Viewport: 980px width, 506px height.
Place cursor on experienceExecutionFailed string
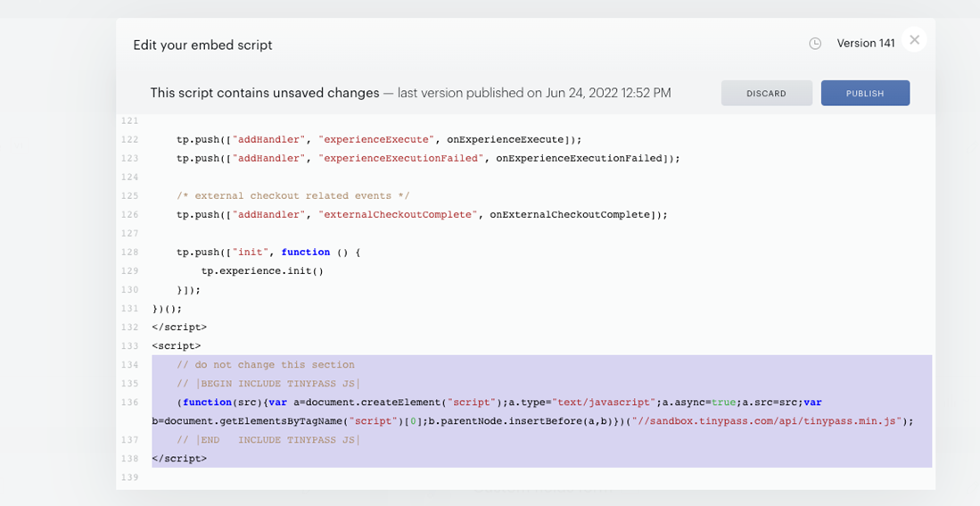(401, 158)
